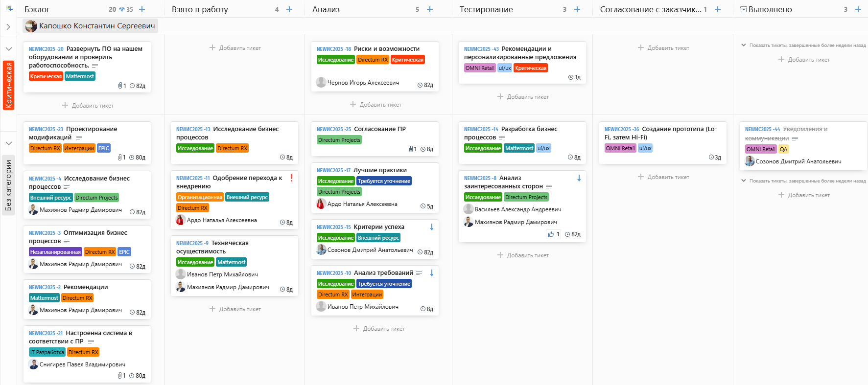Click orange Directum RX tag on Рекомендации card

(77, 298)
